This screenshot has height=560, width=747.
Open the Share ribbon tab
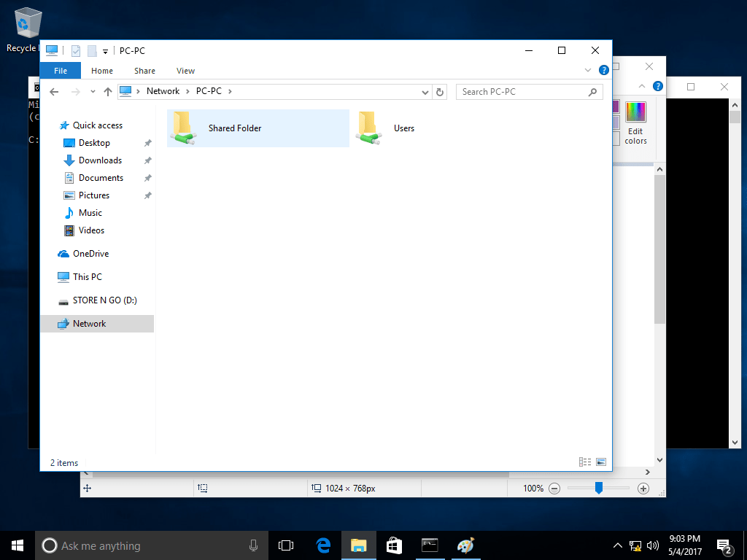pyautogui.click(x=144, y=71)
